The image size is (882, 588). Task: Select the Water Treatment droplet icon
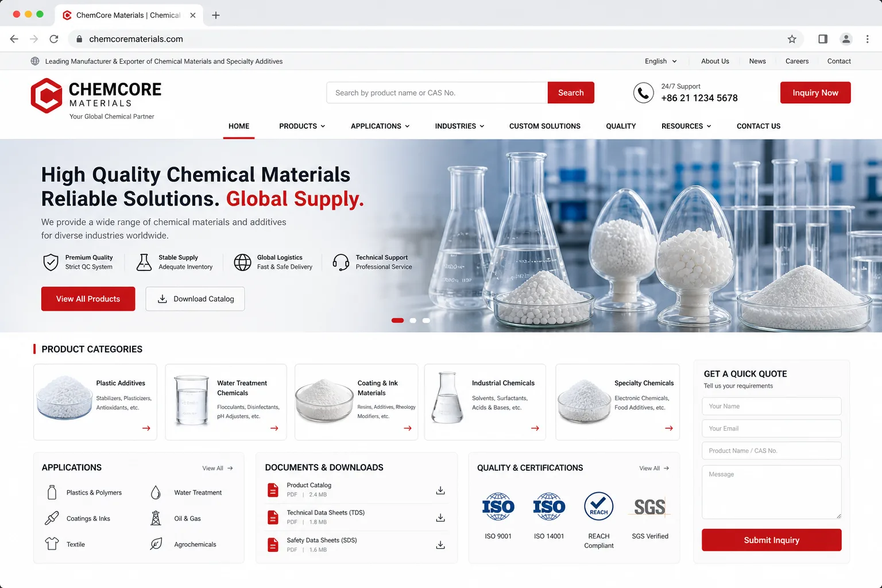156,493
